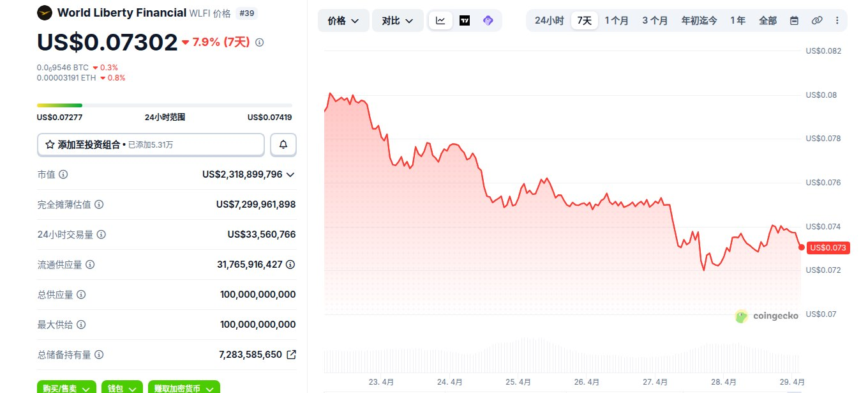
Task: Switch chart range to 1个月
Action: point(617,20)
